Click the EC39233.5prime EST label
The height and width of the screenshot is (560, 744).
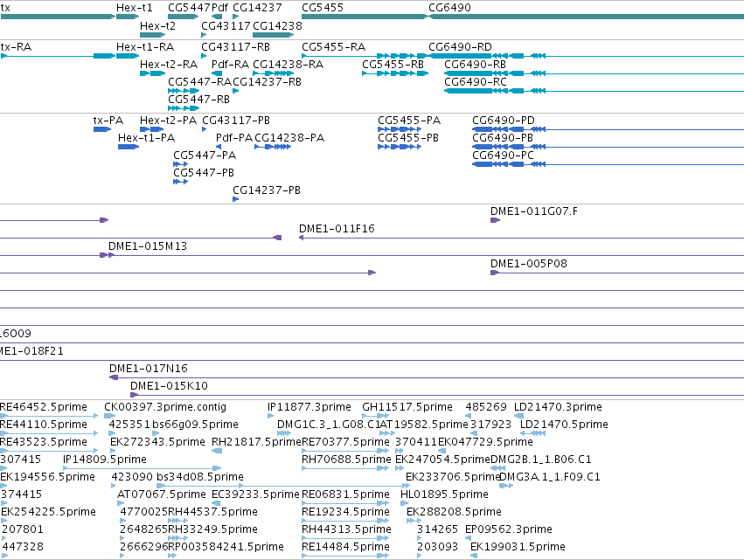tap(255, 494)
